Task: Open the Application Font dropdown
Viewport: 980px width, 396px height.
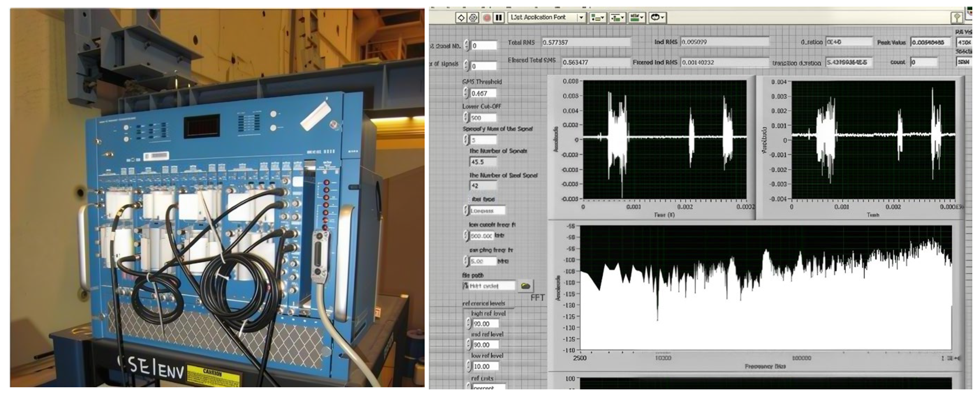Action: [547, 17]
